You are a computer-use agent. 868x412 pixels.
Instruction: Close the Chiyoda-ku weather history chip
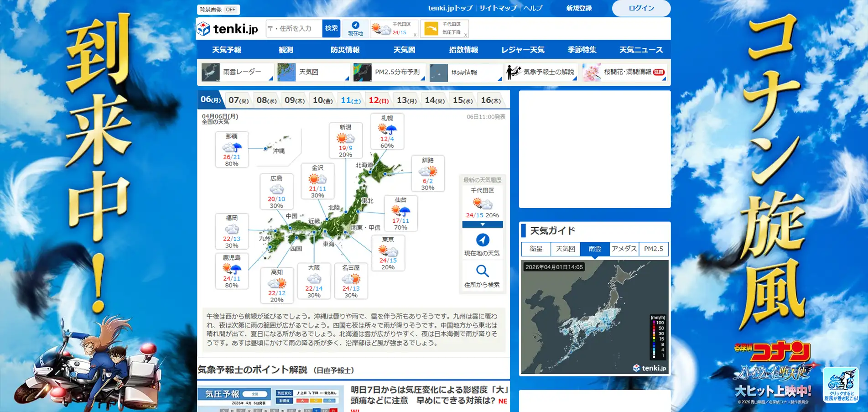[x=415, y=35]
